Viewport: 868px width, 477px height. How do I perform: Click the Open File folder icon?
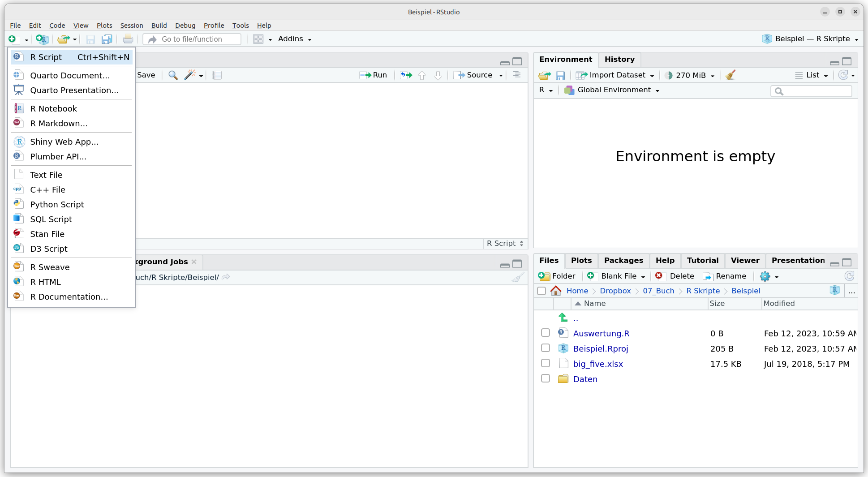63,39
